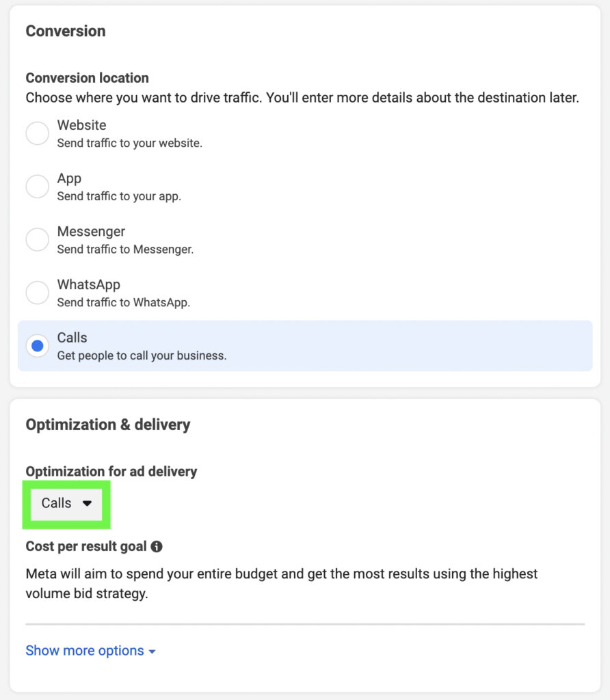The width and height of the screenshot is (610, 700).
Task: Click the Conversion section heading
Action: click(65, 31)
